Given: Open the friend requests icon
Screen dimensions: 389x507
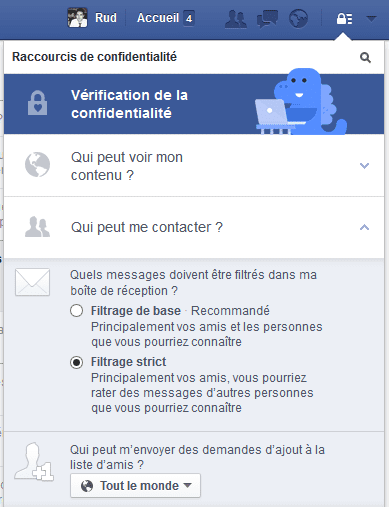Looking at the screenshot, I should point(236,19).
